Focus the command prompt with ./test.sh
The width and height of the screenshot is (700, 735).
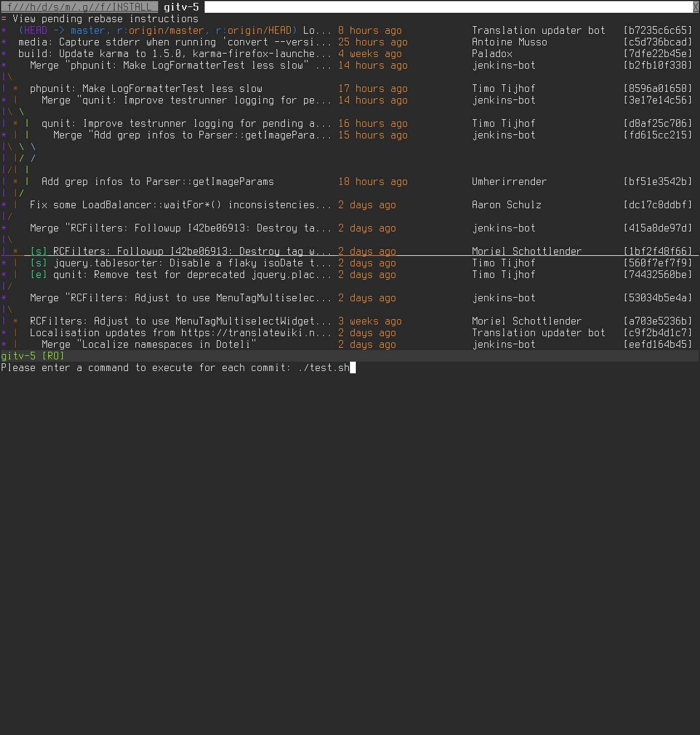pos(350,367)
